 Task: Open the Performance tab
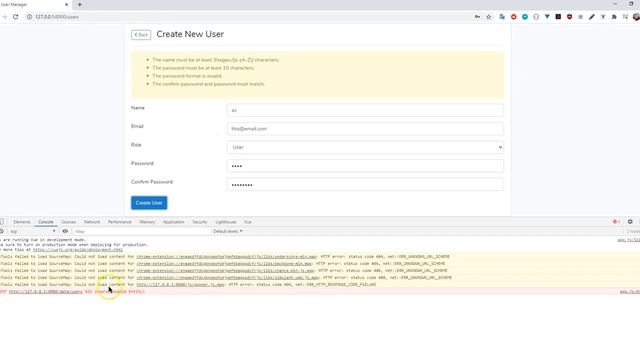[x=120, y=222]
